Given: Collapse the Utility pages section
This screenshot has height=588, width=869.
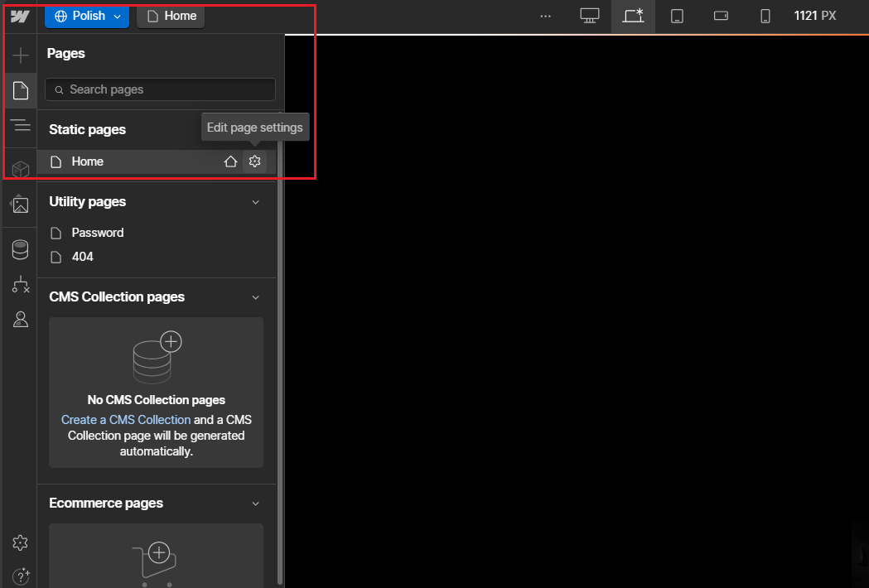Looking at the screenshot, I should [x=255, y=202].
